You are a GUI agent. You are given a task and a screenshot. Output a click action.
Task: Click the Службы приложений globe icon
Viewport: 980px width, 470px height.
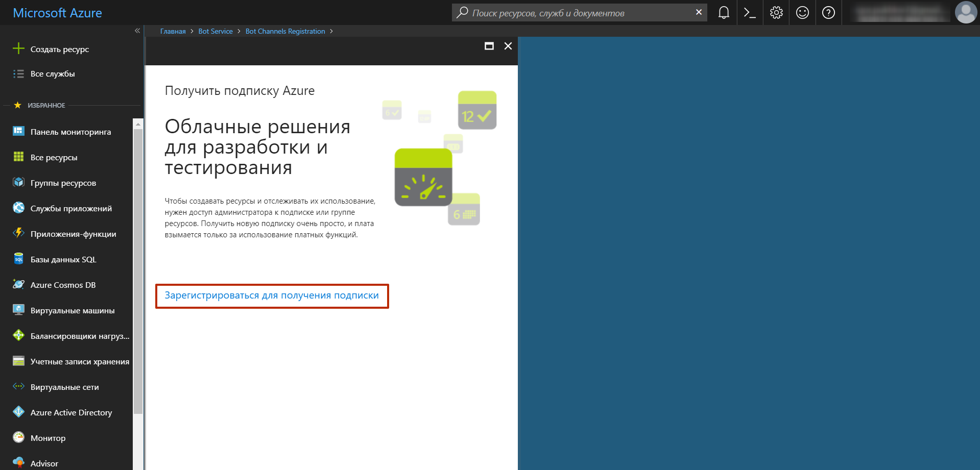pos(18,208)
